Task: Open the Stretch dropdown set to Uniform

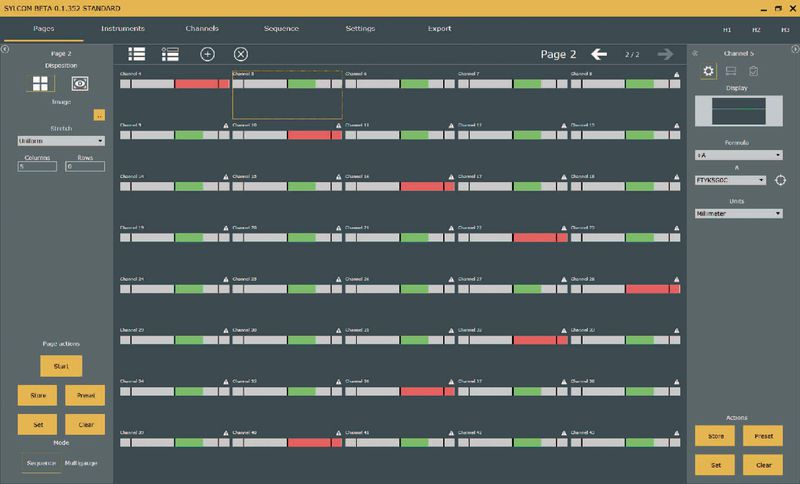Action: pyautogui.click(x=61, y=141)
